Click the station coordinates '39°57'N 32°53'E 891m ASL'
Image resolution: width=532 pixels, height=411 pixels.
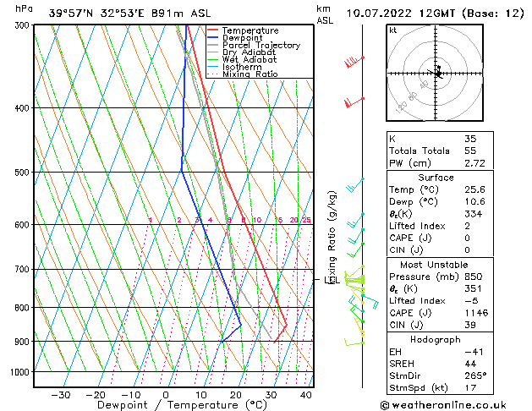(129, 14)
